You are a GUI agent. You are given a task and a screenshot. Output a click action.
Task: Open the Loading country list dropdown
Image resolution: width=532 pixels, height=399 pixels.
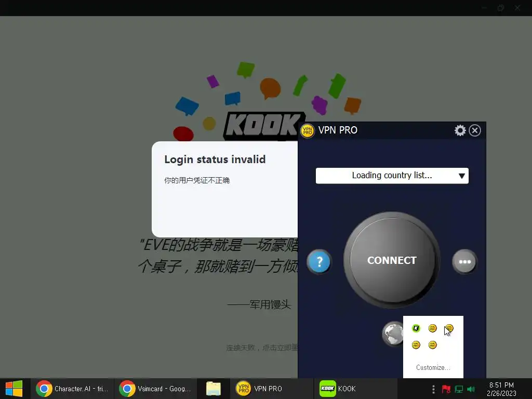tap(392, 176)
